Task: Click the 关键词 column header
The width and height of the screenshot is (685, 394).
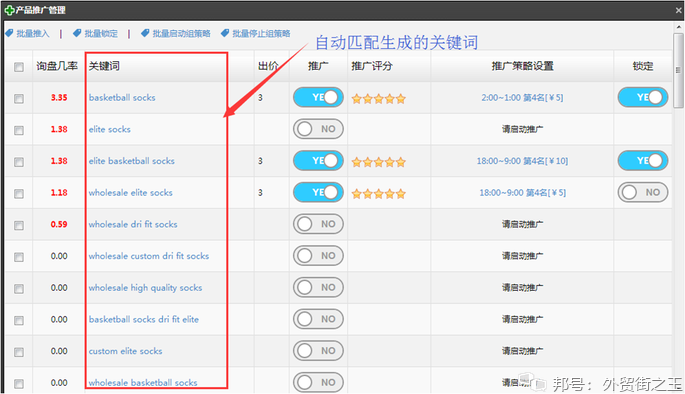Action: [x=104, y=66]
